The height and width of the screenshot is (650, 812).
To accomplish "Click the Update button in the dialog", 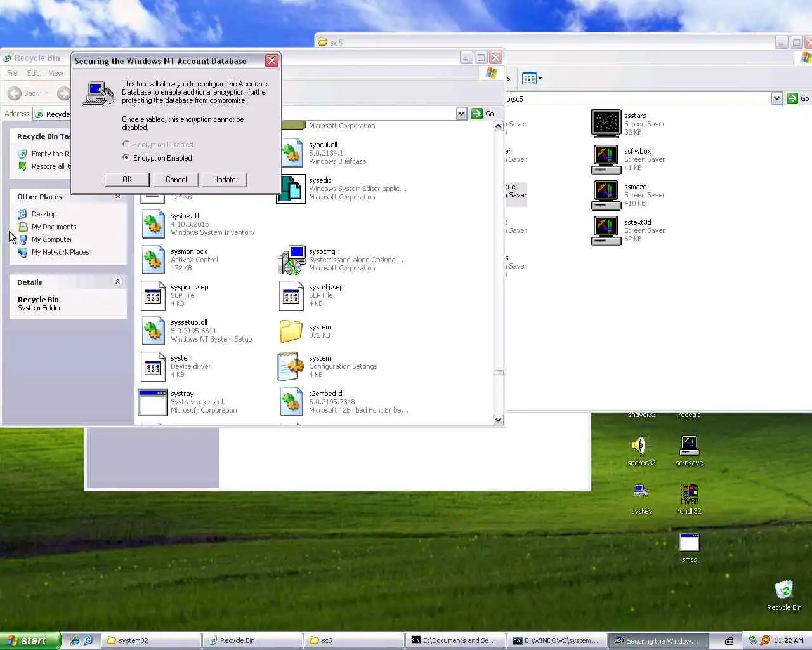I will pos(224,180).
